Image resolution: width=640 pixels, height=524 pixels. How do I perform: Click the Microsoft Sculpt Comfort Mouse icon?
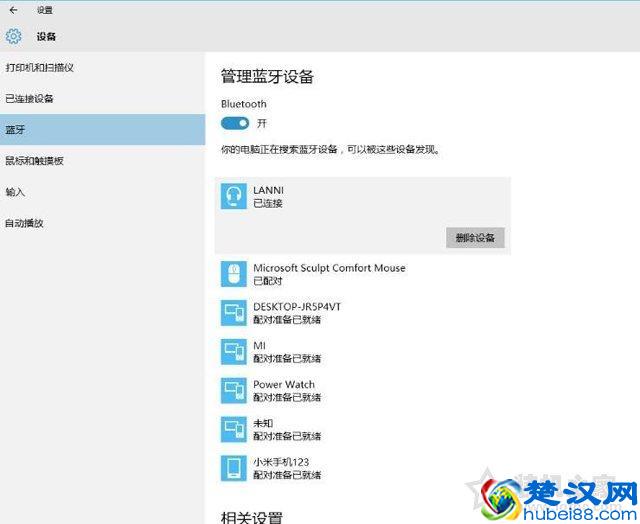point(234,274)
